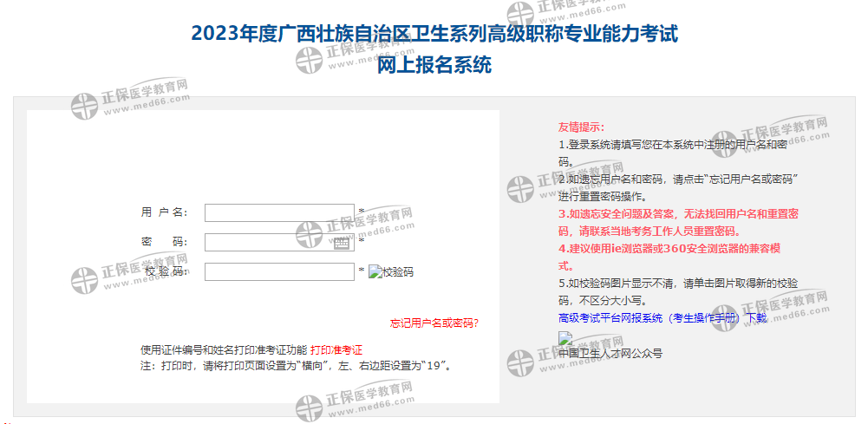This screenshot has height=424, width=868.
Task: Click the 中国卫生人才网公众号 caption
Action: click(x=610, y=354)
